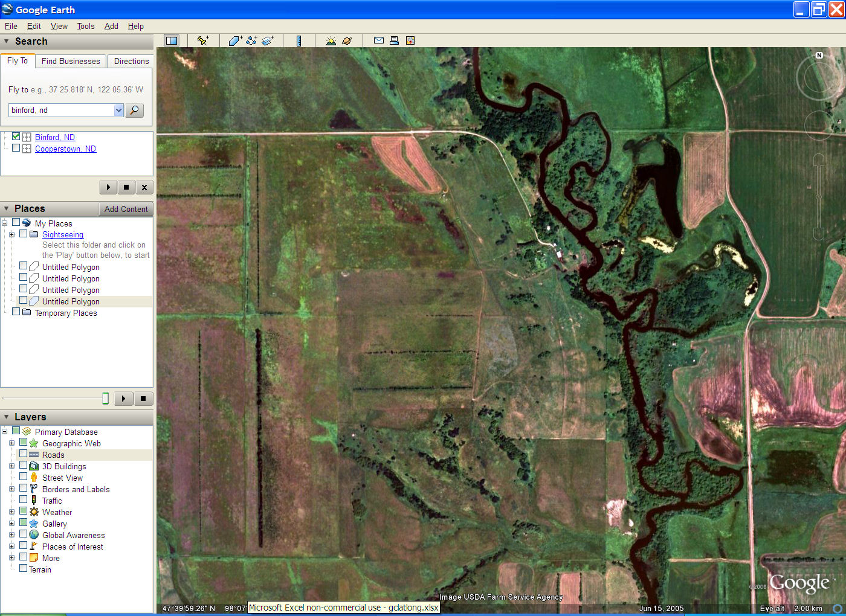Click the Geographic Web star icon

(x=34, y=443)
